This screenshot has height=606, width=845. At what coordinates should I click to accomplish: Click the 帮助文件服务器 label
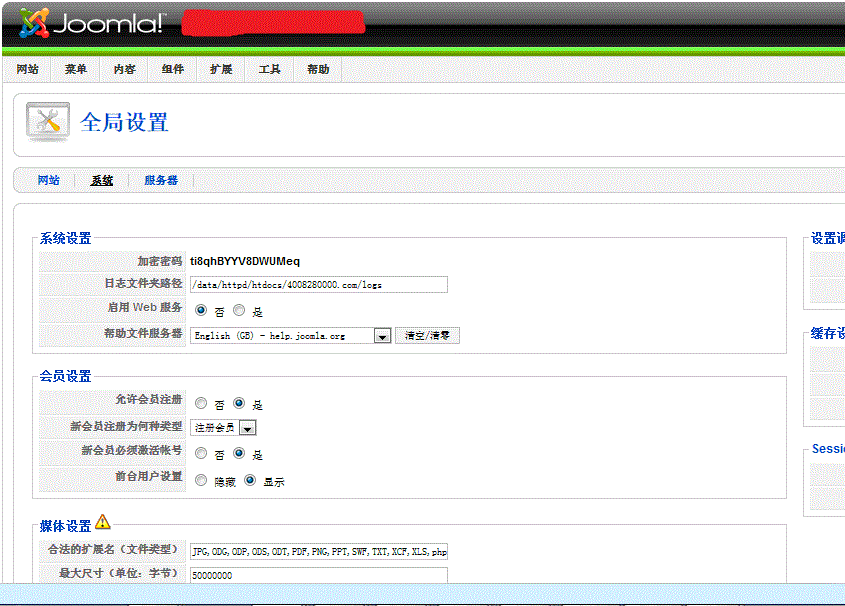point(143,333)
